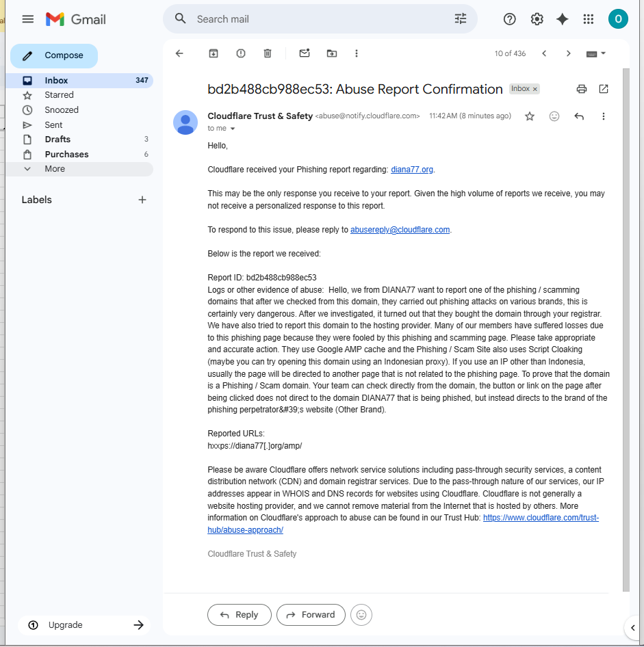Screen dimensions: 644x647
Task: Open Settings gear icon
Action: point(537,19)
